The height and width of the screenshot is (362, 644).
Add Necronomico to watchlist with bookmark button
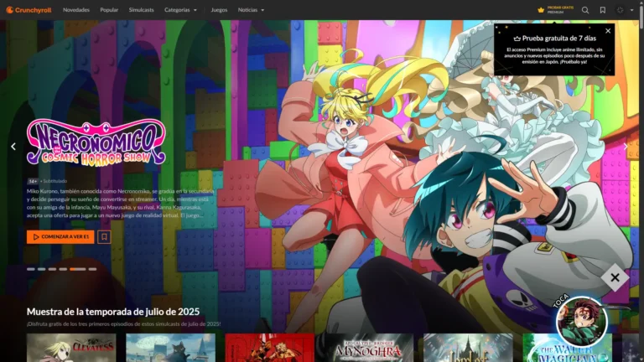(104, 237)
